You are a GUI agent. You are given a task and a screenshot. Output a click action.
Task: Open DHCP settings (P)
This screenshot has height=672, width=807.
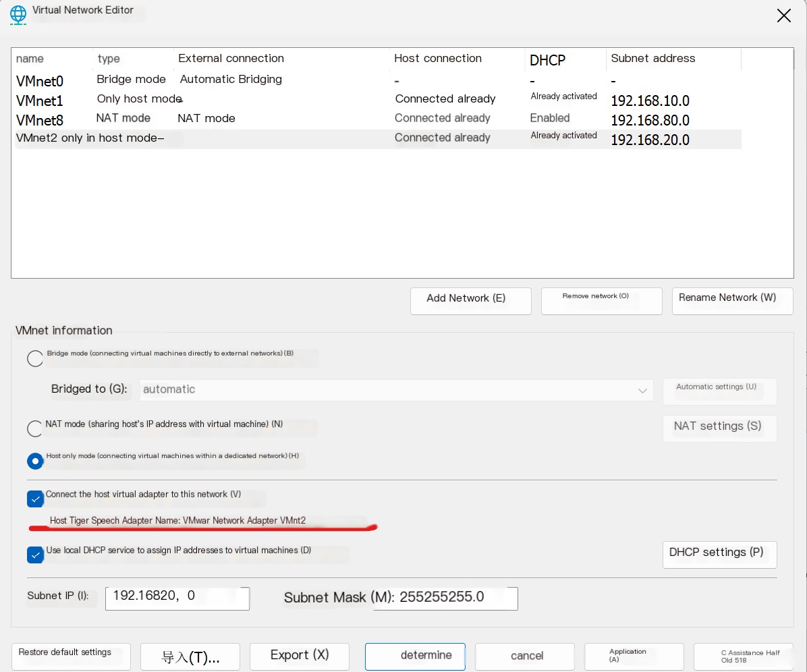point(719,555)
